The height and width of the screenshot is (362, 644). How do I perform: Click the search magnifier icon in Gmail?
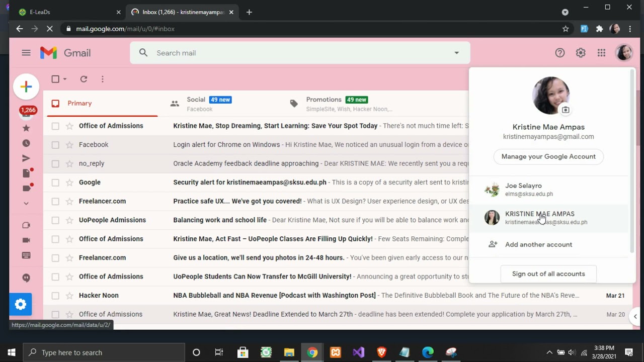click(143, 53)
